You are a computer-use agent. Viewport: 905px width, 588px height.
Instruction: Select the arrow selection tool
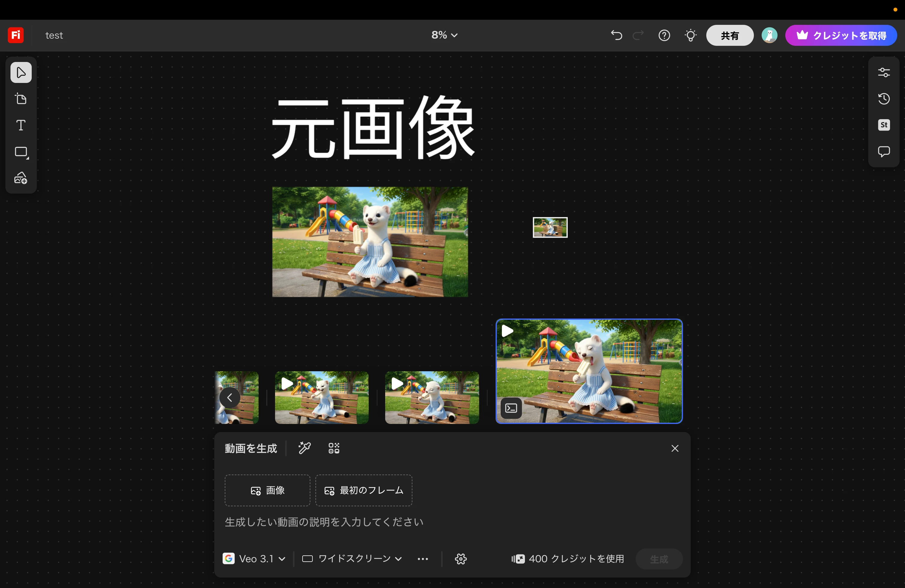tap(21, 72)
